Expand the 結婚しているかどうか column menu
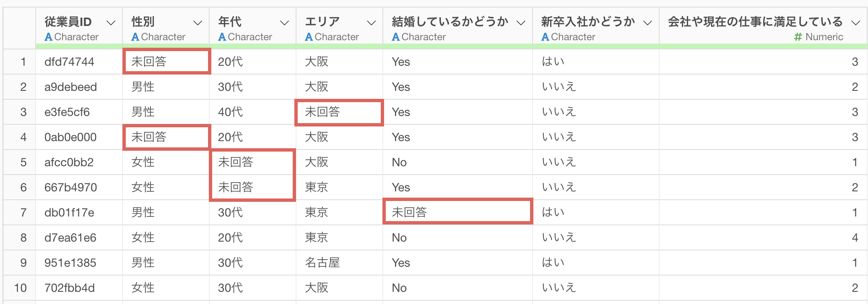This screenshot has width=868, height=304. [521, 23]
